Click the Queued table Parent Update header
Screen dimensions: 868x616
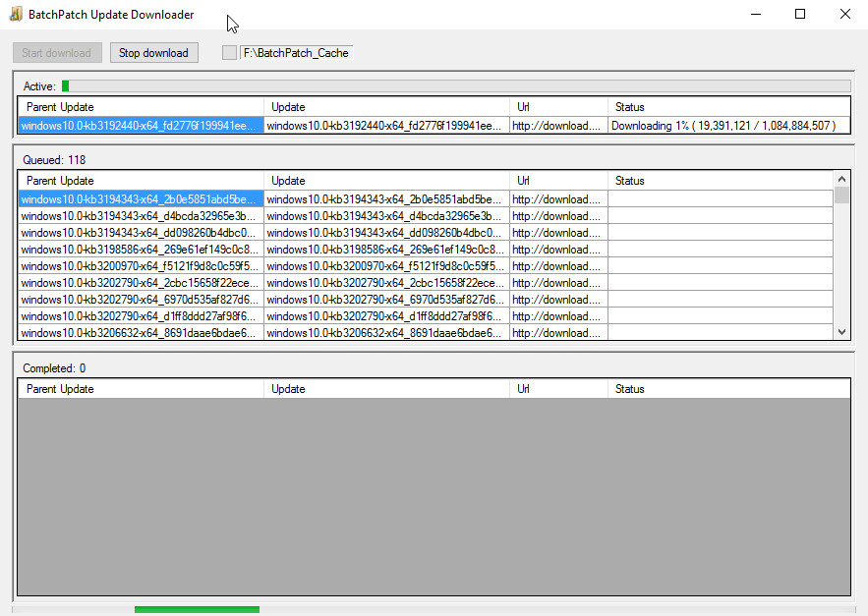pos(142,181)
